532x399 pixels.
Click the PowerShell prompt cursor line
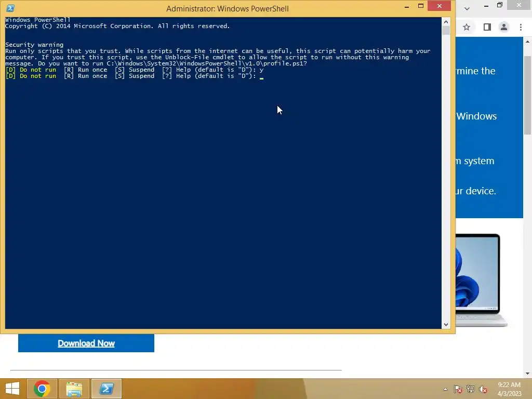[135, 76]
